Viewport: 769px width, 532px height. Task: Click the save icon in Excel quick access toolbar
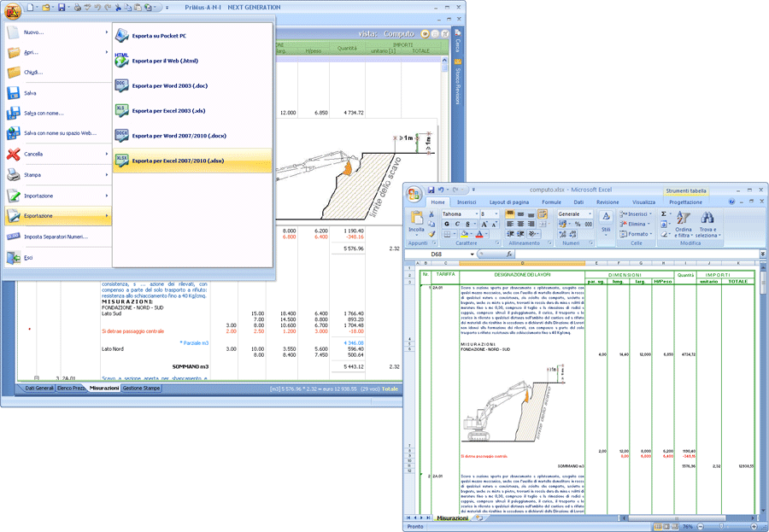[431, 190]
